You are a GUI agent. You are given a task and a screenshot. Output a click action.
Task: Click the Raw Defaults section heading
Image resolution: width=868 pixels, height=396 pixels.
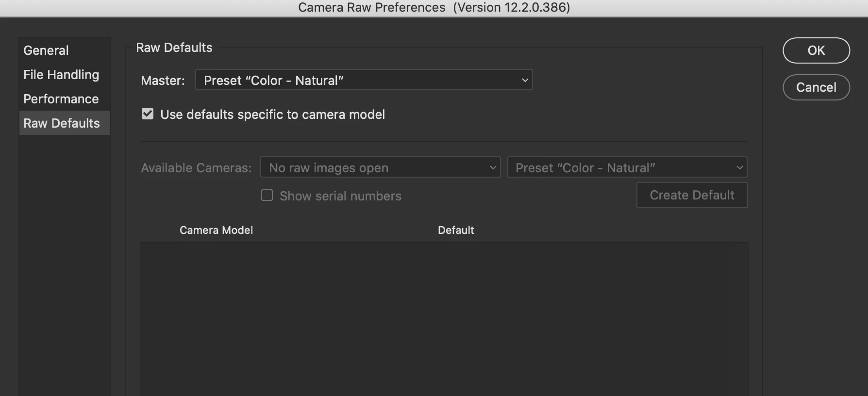pos(174,48)
